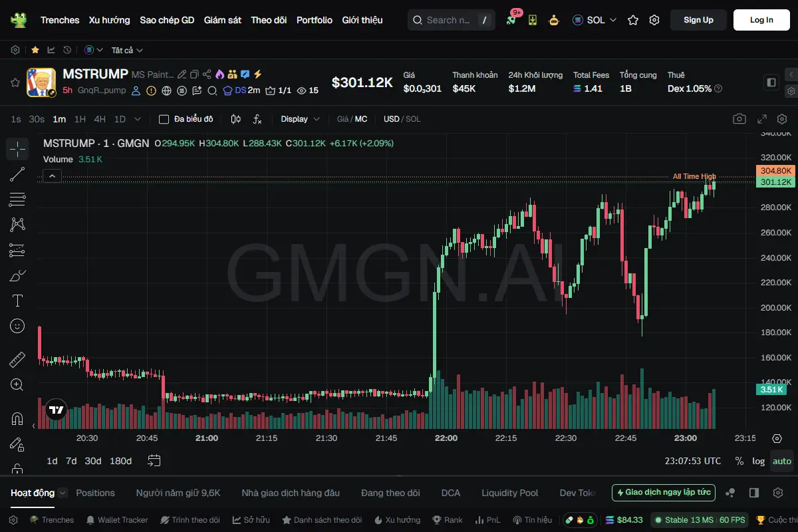Click the token search input field

pos(451,20)
